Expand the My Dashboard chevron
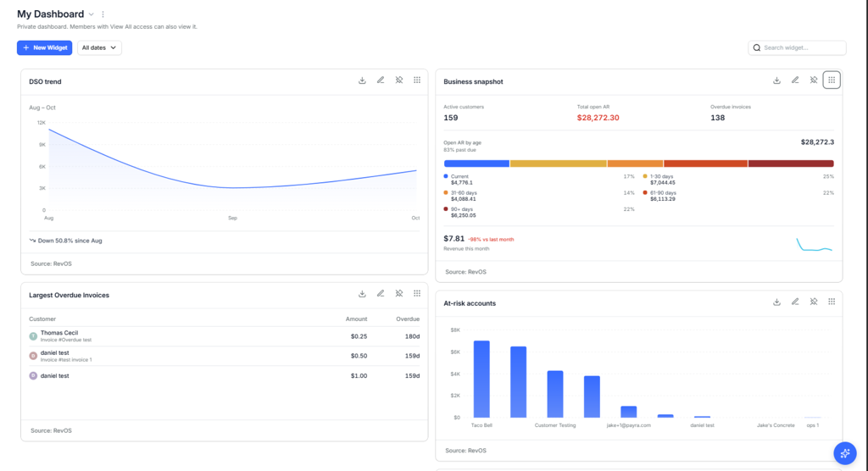868x471 pixels. tap(92, 14)
